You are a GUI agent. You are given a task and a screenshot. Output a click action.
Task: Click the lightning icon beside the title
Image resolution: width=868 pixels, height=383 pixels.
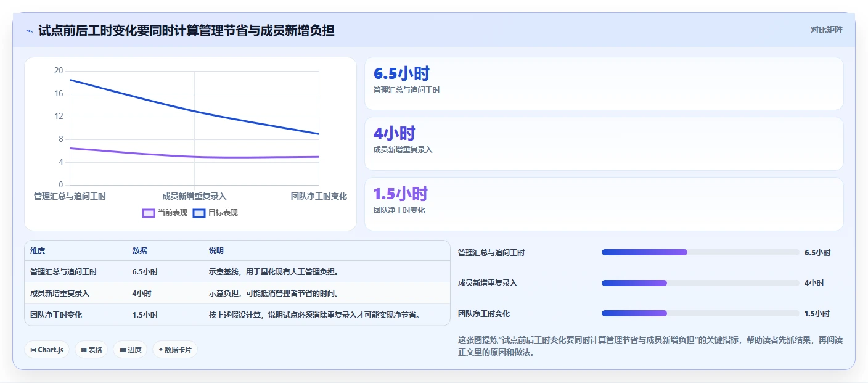coord(29,31)
